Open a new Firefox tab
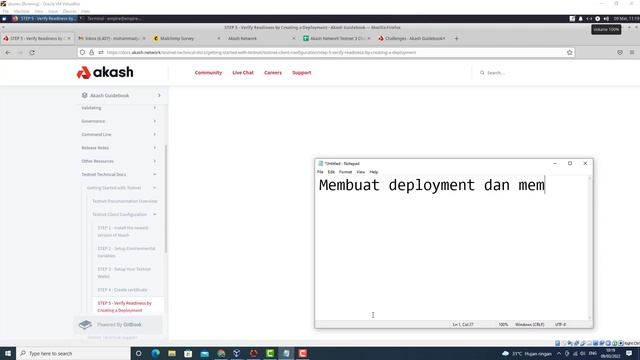 [456, 38]
